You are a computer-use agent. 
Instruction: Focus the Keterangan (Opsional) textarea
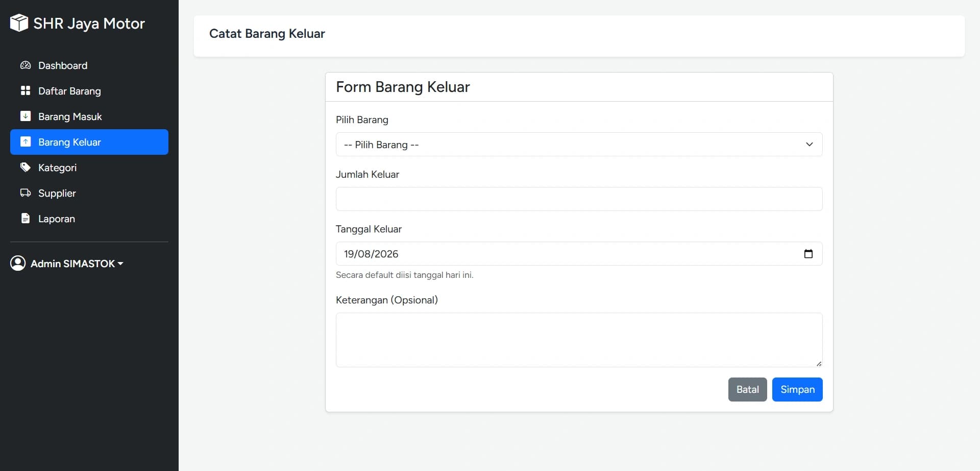coord(579,340)
